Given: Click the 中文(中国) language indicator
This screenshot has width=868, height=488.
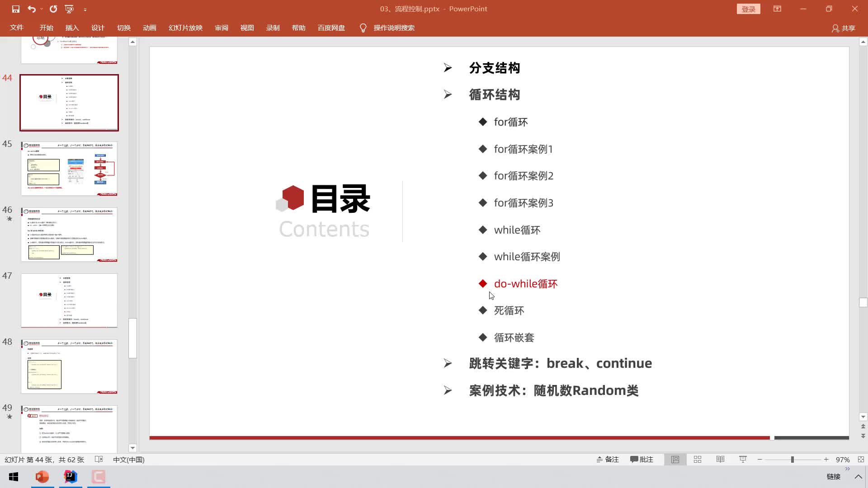Looking at the screenshot, I should [128, 460].
